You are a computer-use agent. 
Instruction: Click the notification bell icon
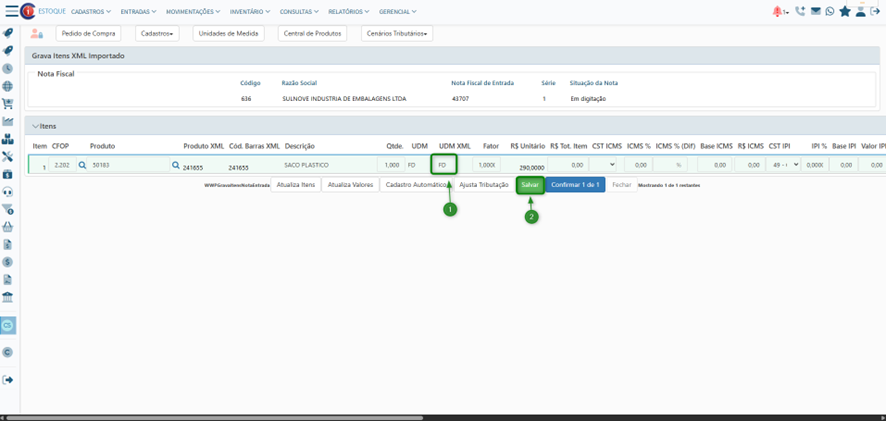click(778, 11)
